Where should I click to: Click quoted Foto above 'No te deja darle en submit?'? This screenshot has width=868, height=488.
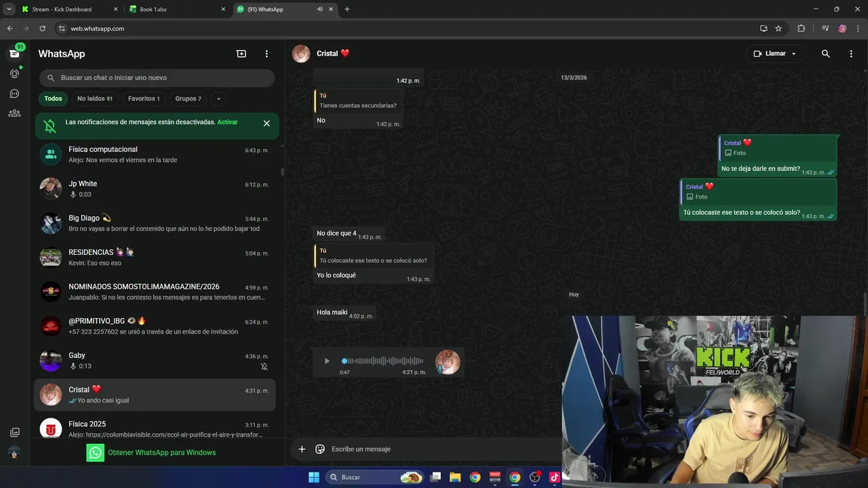(778, 148)
